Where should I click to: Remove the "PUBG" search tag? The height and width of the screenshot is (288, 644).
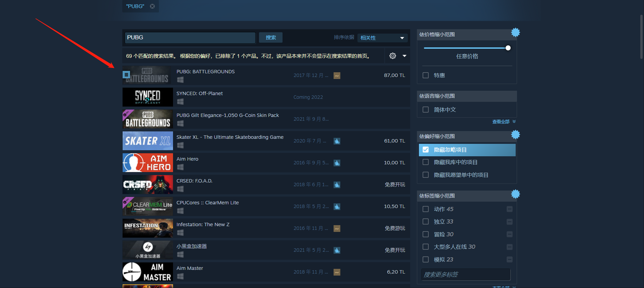[x=152, y=6]
